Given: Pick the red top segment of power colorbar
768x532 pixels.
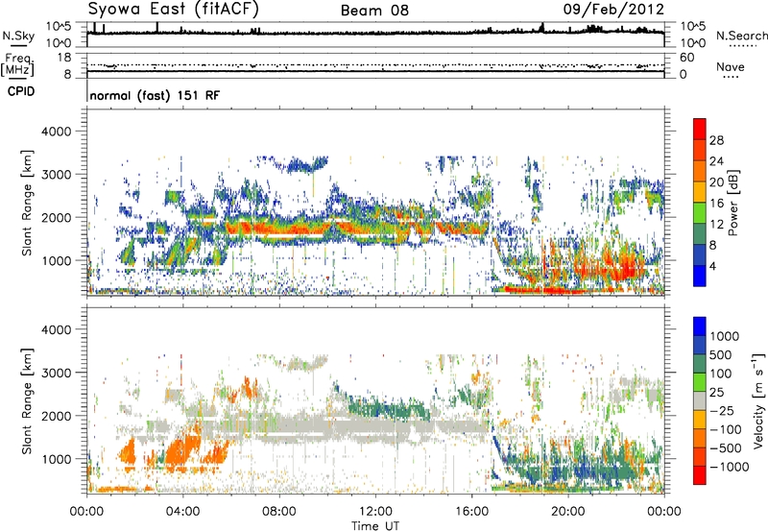Looking at the screenshot, I should (700, 129).
